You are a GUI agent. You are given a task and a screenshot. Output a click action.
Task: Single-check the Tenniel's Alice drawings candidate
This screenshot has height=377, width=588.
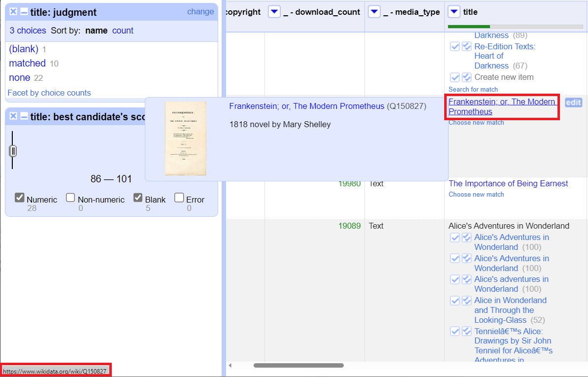tap(455, 331)
